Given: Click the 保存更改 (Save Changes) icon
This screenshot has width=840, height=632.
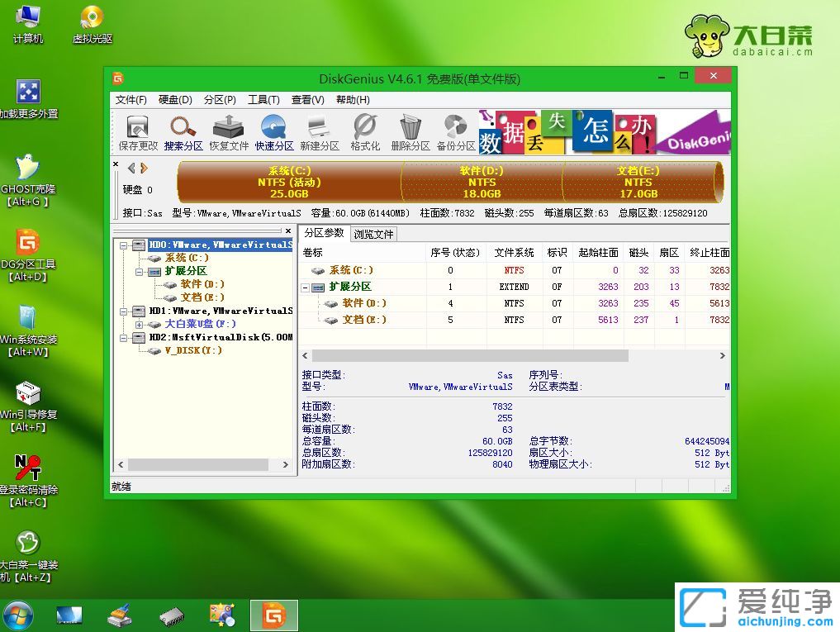Looking at the screenshot, I should [x=137, y=131].
